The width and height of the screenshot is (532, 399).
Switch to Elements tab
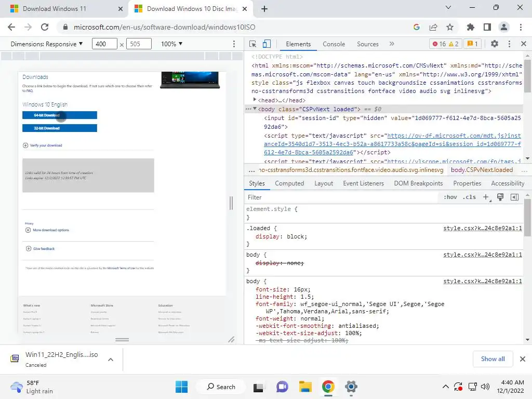point(298,44)
